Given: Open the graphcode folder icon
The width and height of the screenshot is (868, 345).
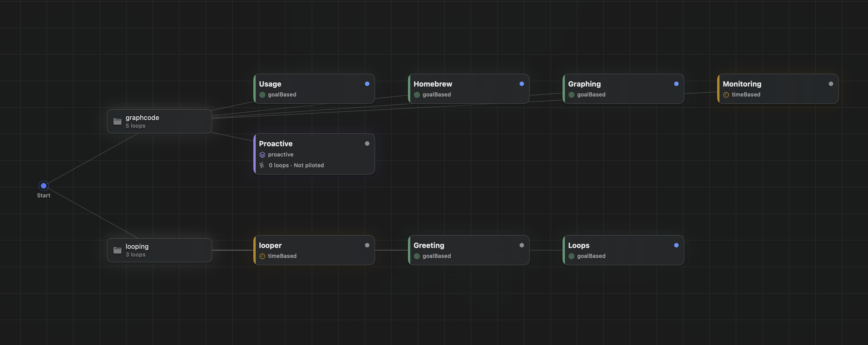Looking at the screenshot, I should 117,121.
